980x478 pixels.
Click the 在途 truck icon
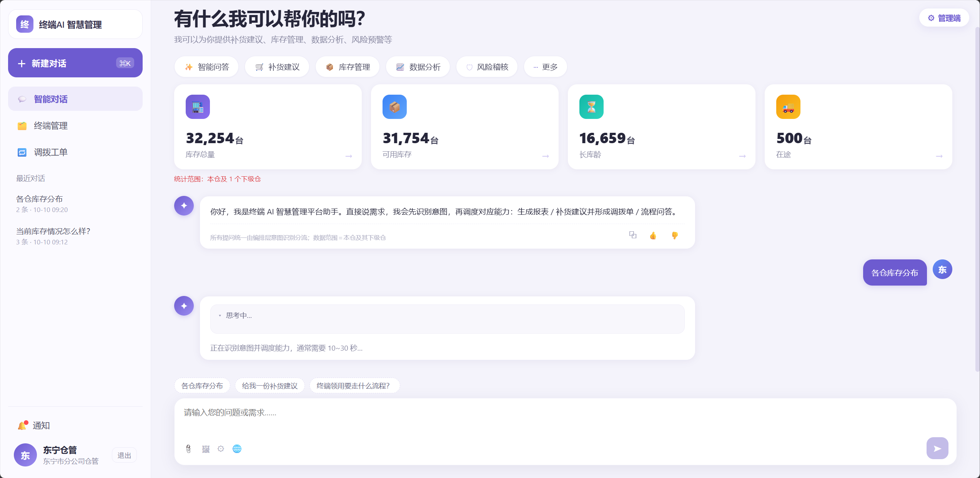pyautogui.click(x=788, y=107)
